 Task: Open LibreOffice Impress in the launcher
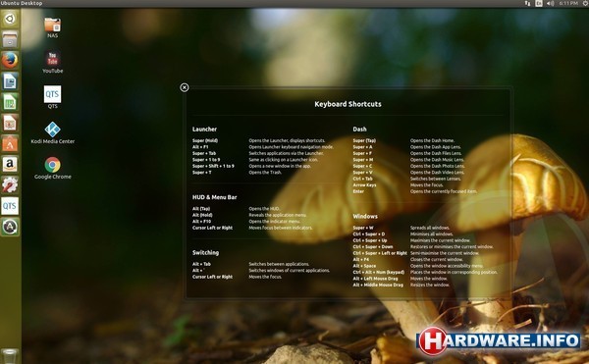coord(10,123)
